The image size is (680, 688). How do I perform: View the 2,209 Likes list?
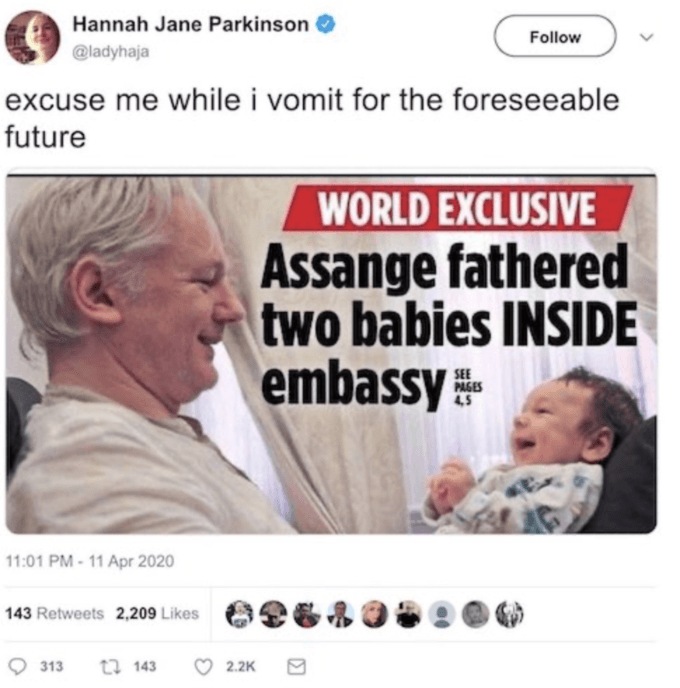[x=157, y=613]
